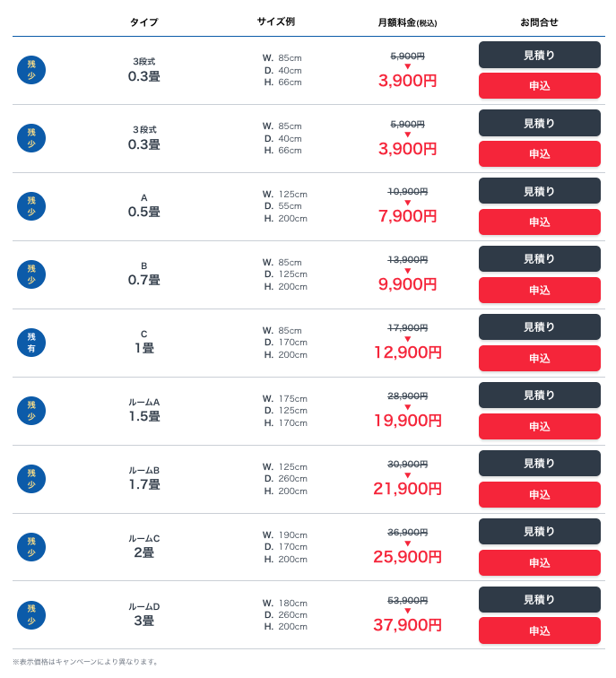The width and height of the screenshot is (616, 678).
Task: Click 見積り for ルームB 1.7畳
Action: click(x=540, y=463)
